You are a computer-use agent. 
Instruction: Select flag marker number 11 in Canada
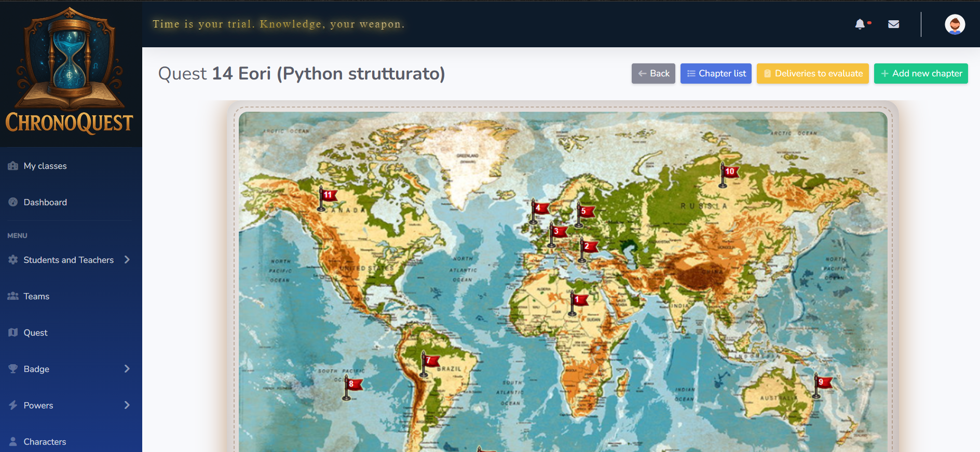[326, 198]
